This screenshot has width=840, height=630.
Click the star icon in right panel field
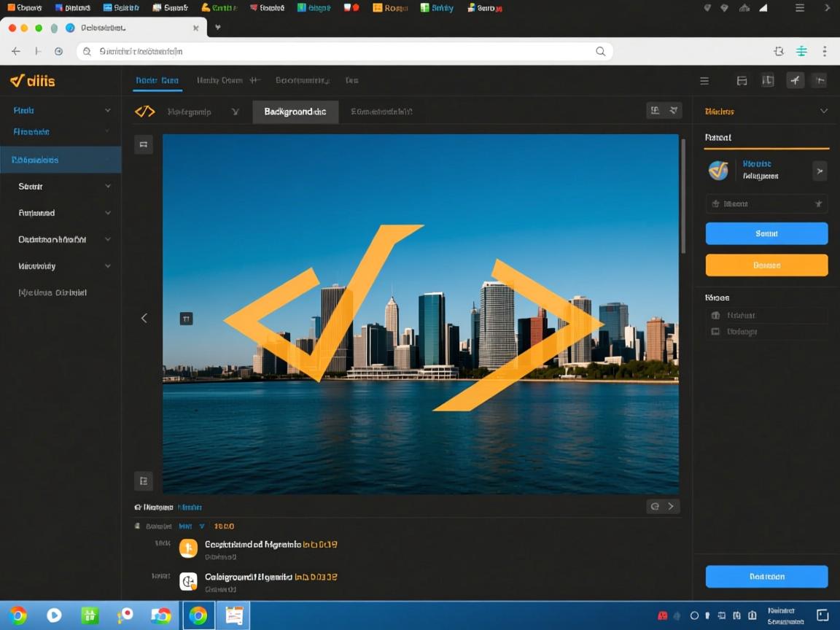818,204
